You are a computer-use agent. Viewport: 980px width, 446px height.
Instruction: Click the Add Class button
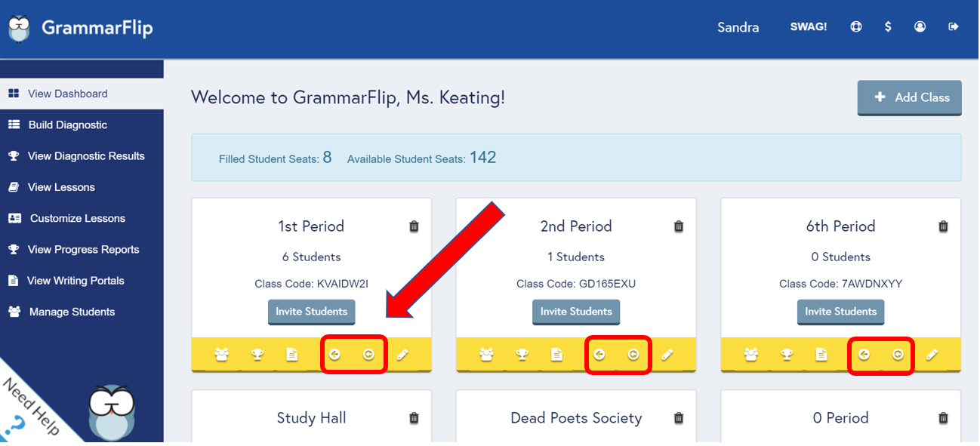click(x=909, y=97)
